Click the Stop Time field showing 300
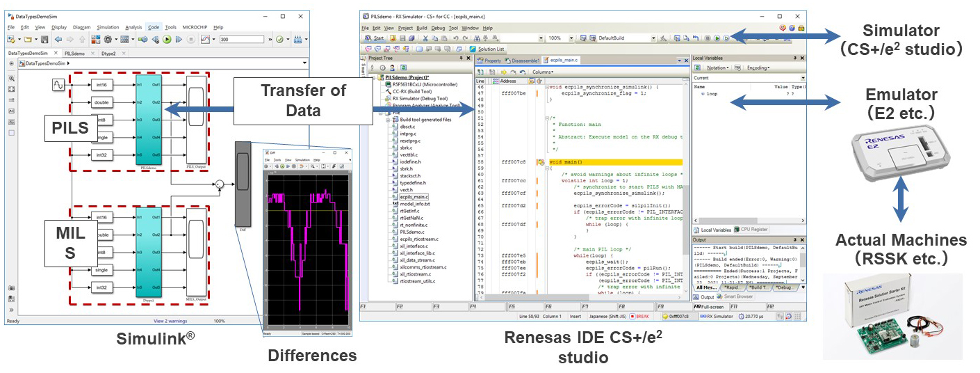 coord(241,39)
